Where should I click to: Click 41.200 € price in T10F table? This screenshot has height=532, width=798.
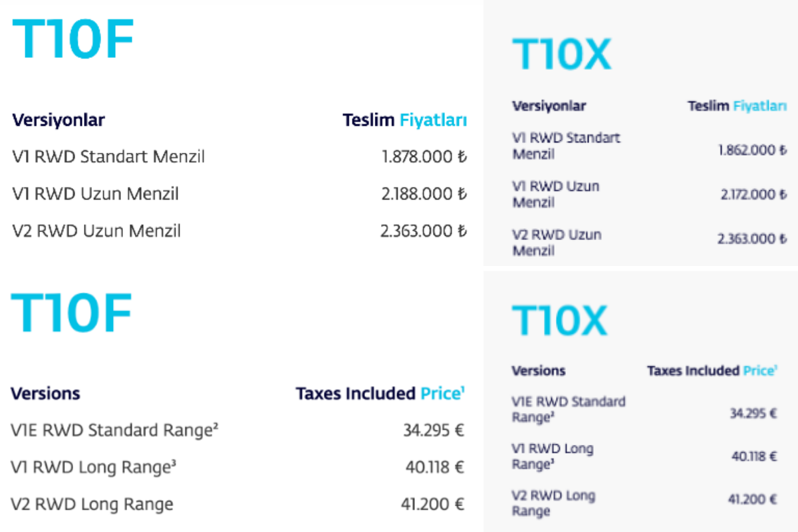432,504
